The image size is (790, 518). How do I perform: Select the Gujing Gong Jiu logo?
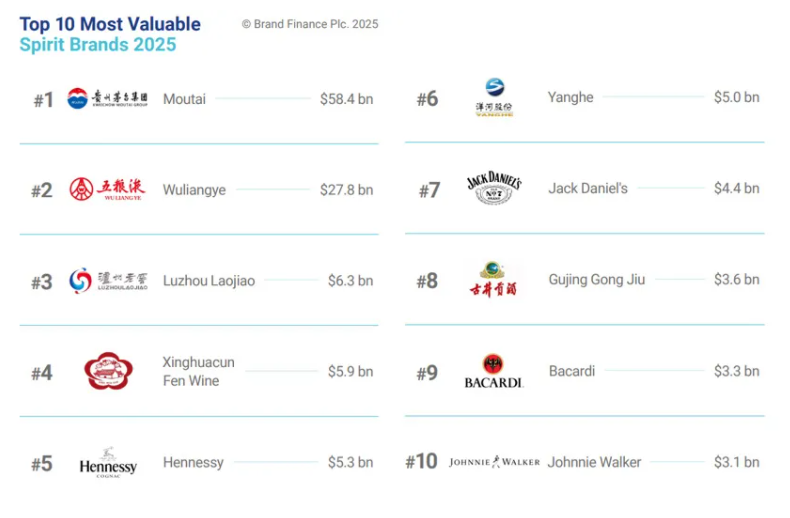click(493, 279)
